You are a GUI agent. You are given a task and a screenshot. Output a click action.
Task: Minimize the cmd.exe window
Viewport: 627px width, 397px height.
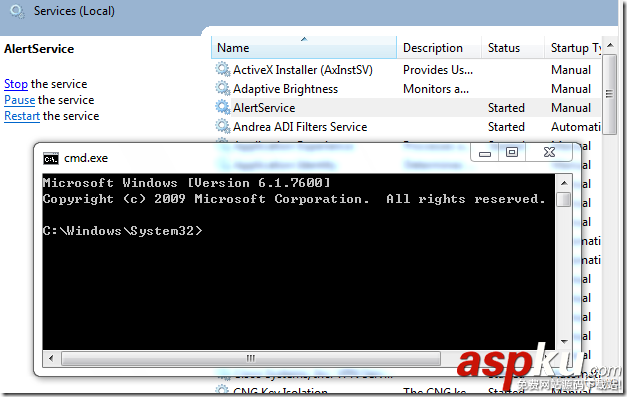(x=485, y=153)
